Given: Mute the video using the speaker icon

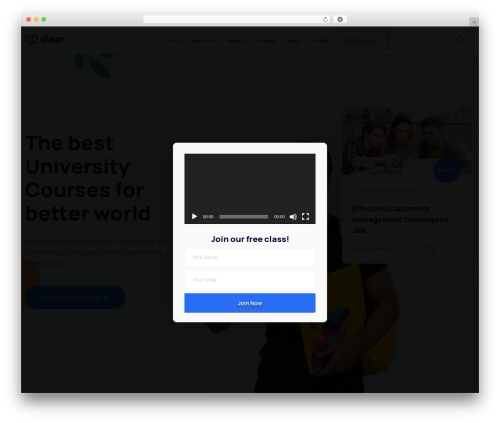Looking at the screenshot, I should 293,217.
